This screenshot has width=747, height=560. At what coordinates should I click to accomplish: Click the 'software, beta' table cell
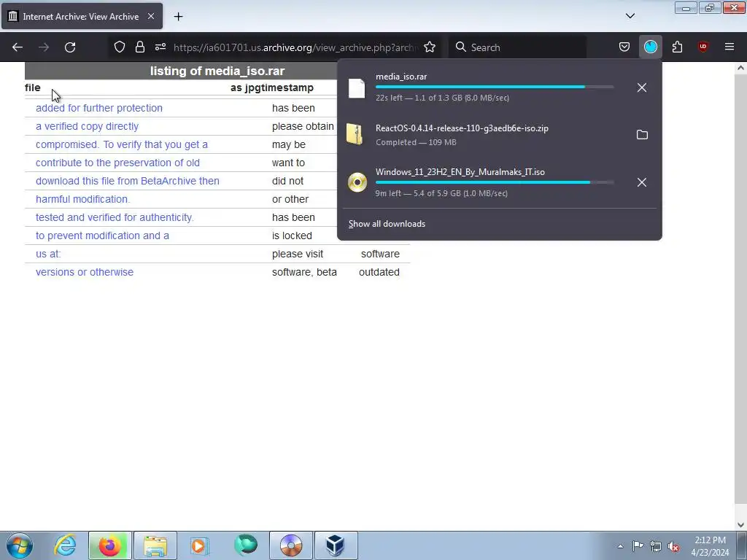tap(304, 272)
